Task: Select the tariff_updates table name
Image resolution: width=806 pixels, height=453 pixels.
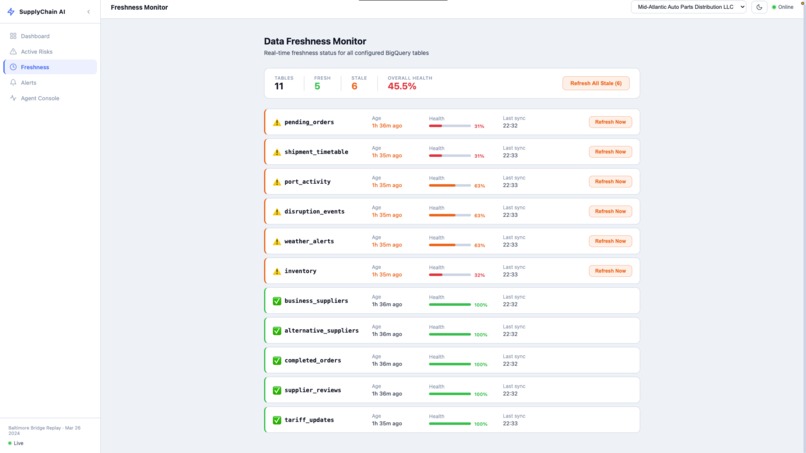Action: 309,420
